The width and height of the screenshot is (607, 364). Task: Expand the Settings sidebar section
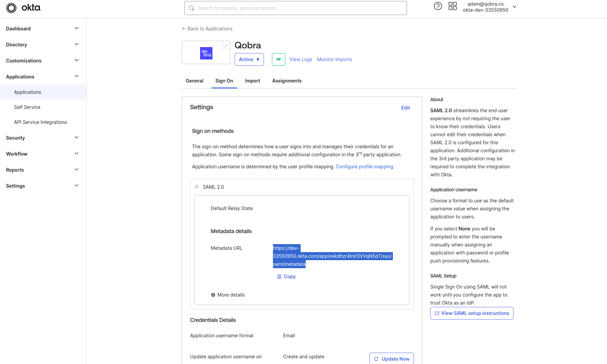[43, 186]
